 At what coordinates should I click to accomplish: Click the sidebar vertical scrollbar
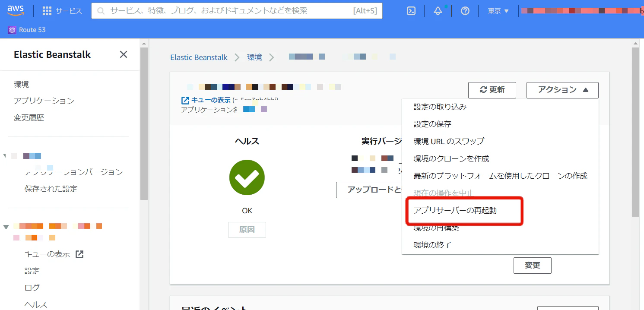pyautogui.click(x=144, y=123)
